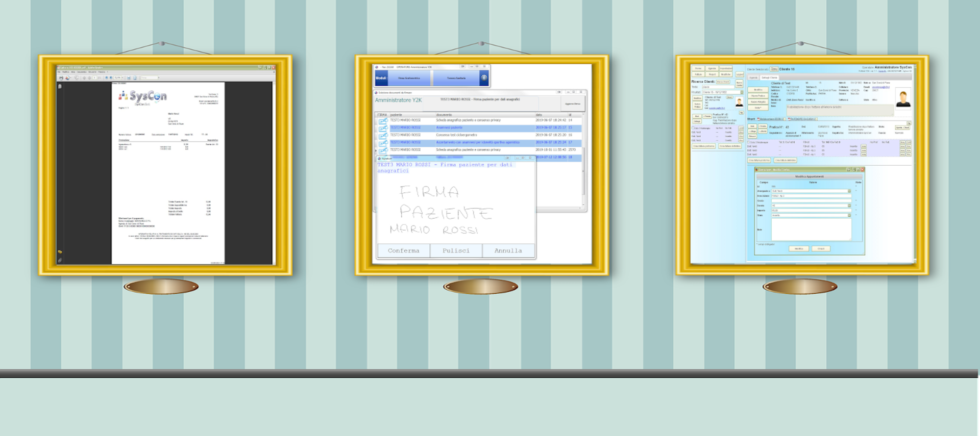Click the brass plaque under the invoice frame
Screen dimensions: 980x436
[x=161, y=287]
